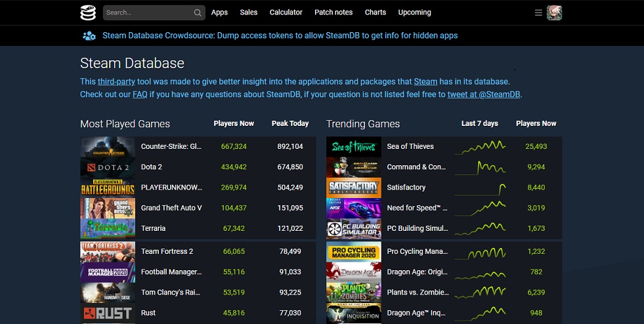Click Dragon Age: Origi... name
The width and height of the screenshot is (644, 324).
tap(418, 272)
